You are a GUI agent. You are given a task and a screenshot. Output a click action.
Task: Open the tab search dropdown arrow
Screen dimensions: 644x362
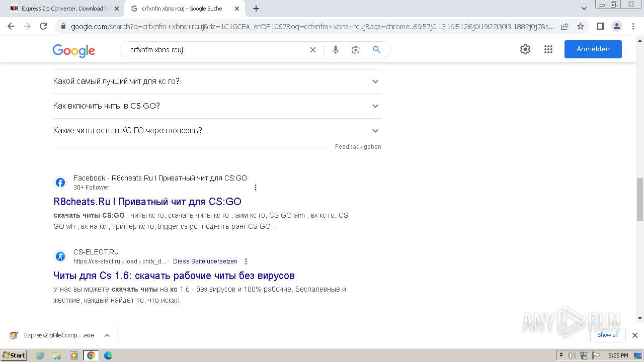(584, 9)
